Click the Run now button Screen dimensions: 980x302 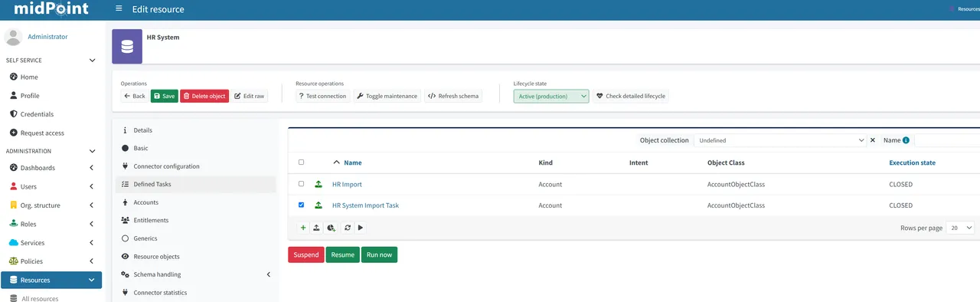(x=379, y=254)
